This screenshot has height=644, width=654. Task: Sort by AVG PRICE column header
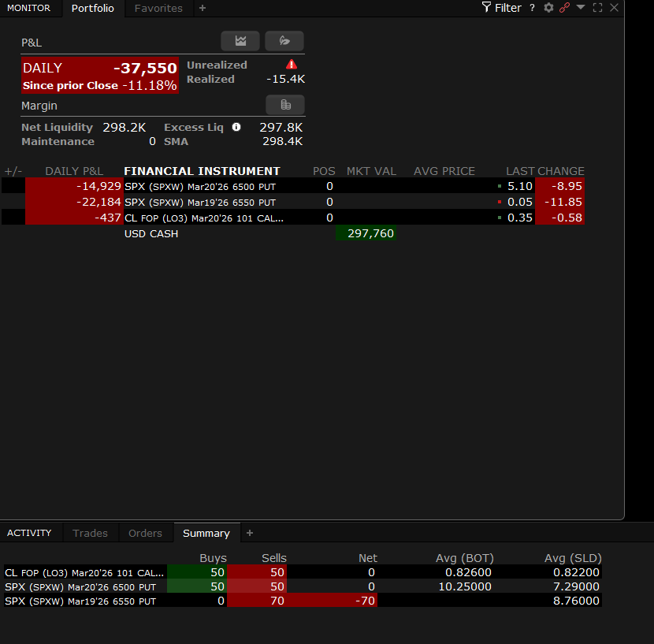[x=444, y=171]
